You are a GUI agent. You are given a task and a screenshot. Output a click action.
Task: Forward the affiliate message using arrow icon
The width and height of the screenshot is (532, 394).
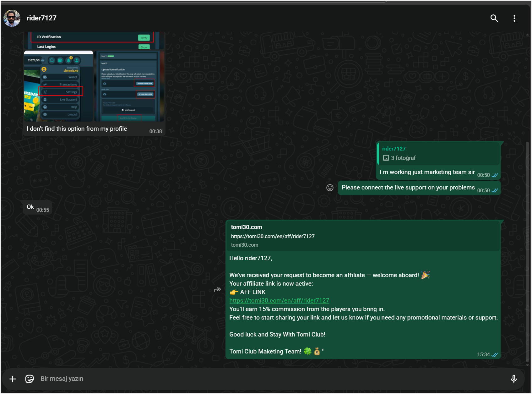coord(217,289)
